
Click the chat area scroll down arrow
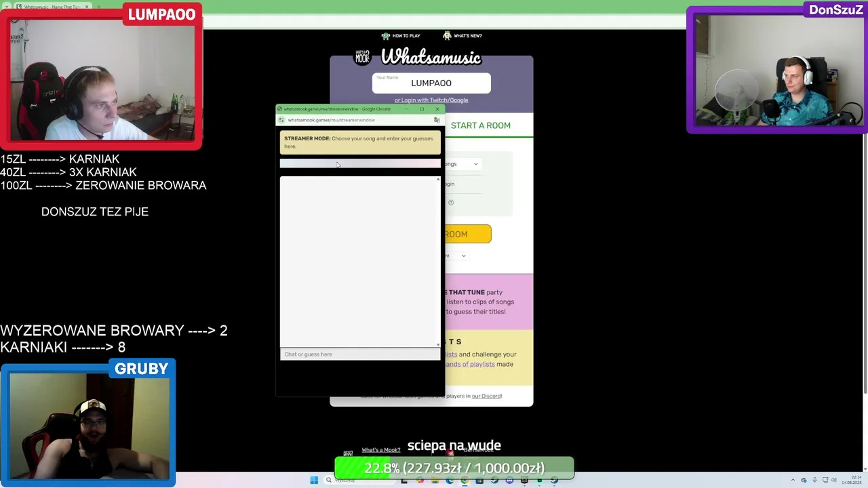point(438,344)
